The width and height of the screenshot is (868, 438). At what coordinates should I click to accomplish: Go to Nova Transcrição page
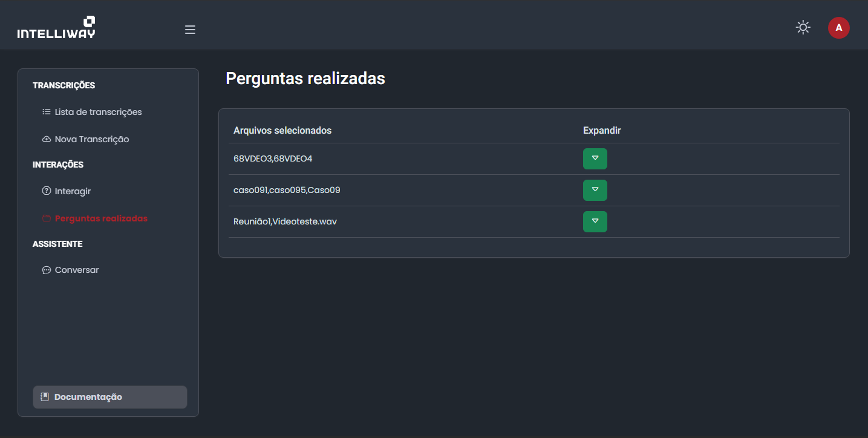(x=92, y=139)
